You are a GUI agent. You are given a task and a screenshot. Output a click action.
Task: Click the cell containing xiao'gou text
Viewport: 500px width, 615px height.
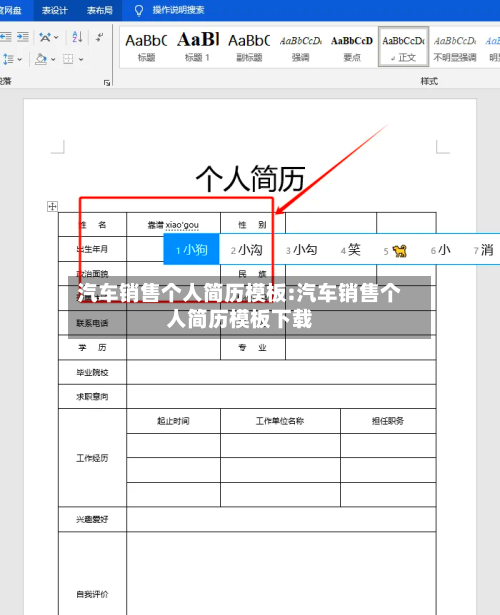point(173,224)
